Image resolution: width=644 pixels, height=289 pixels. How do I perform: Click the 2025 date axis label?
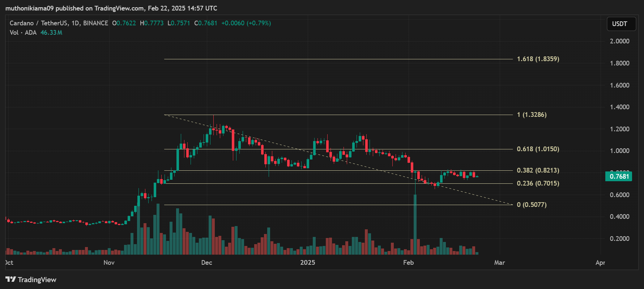point(308,263)
